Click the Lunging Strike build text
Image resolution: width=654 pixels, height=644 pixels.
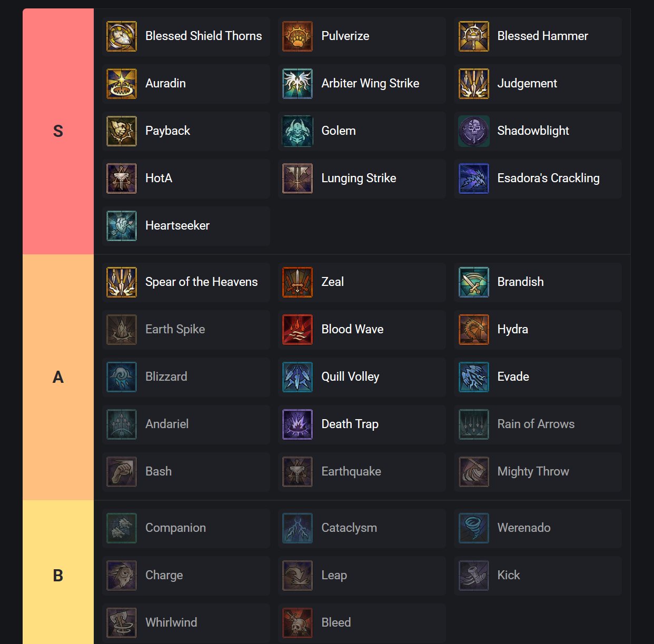click(x=359, y=179)
